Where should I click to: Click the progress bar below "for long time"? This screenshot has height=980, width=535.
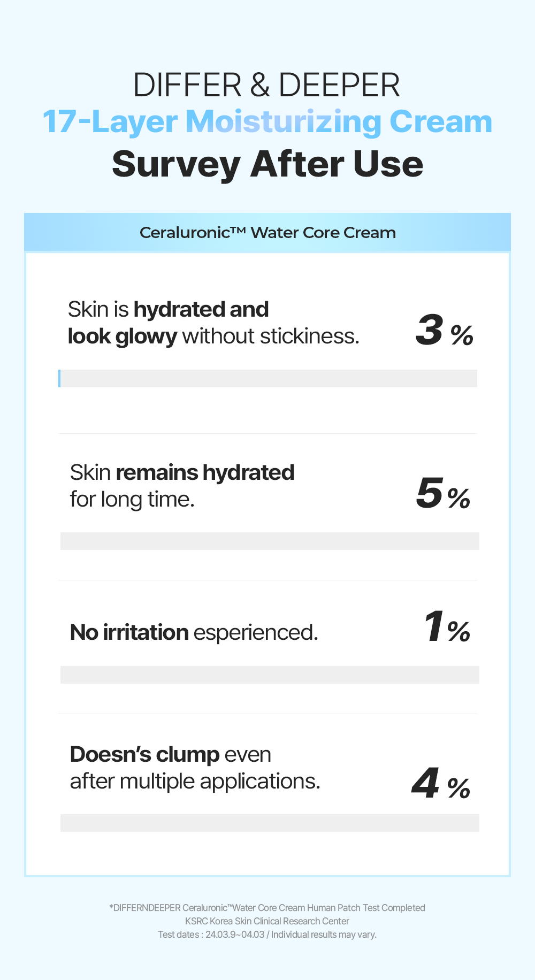coord(270,541)
